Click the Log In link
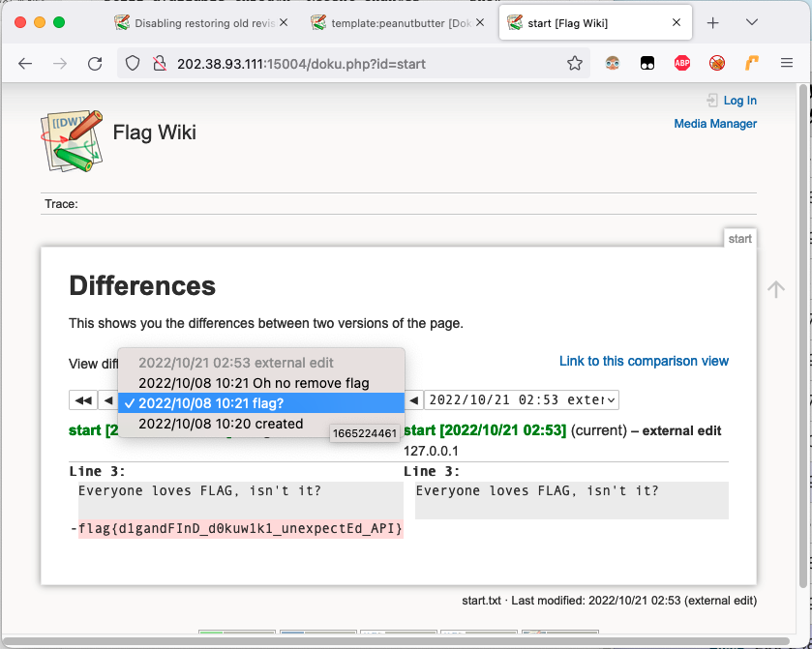Viewport: 812px width, 649px height. (x=739, y=101)
